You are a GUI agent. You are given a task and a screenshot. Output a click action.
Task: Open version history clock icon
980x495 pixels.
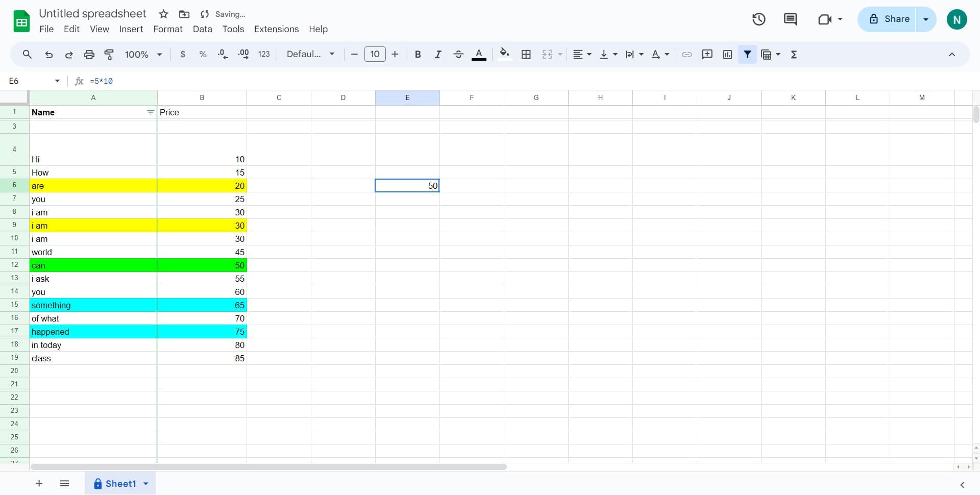[758, 19]
